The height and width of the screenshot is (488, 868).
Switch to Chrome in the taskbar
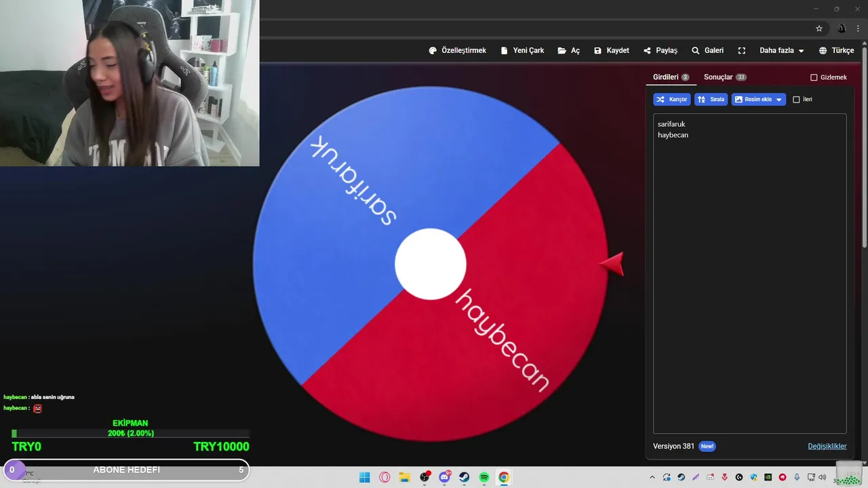[504, 477]
